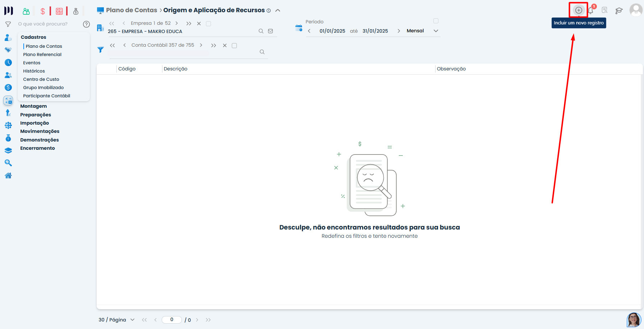Clear the Conta Contábil filter with X
This screenshot has width=644, height=329.
(225, 46)
